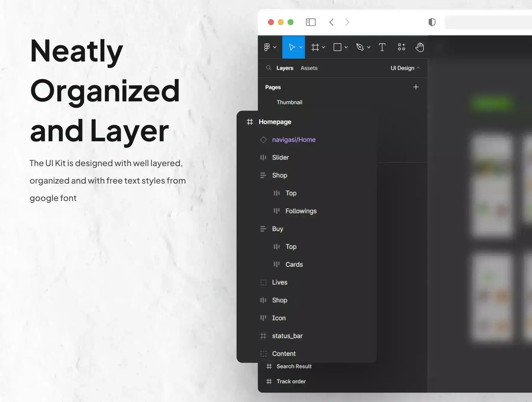
Task: Select the Pen tool
Action: [x=360, y=47]
